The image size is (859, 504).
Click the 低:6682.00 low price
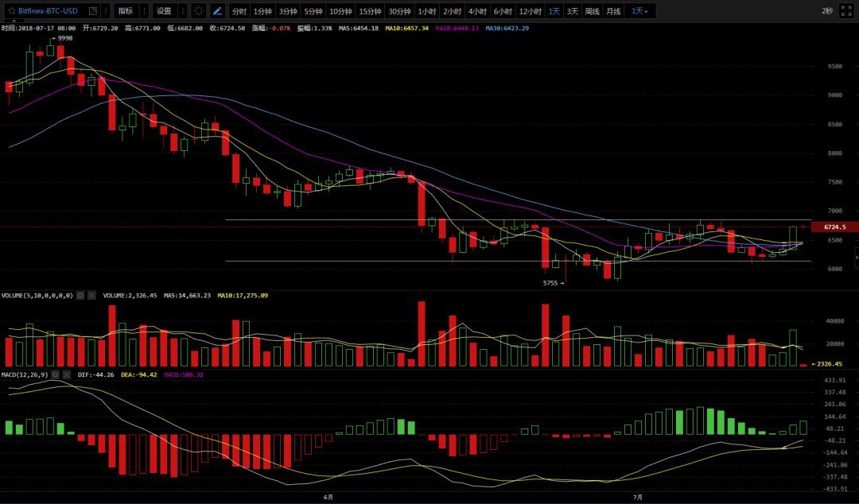point(185,28)
